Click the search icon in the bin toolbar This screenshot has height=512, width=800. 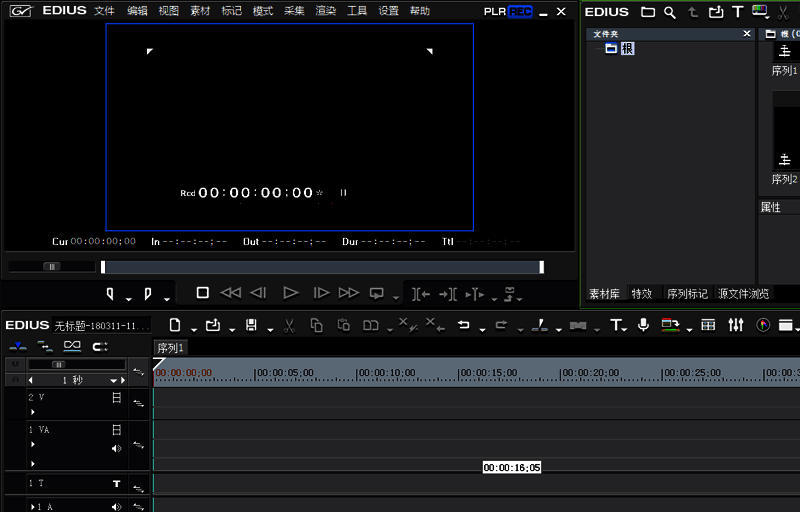pyautogui.click(x=670, y=12)
